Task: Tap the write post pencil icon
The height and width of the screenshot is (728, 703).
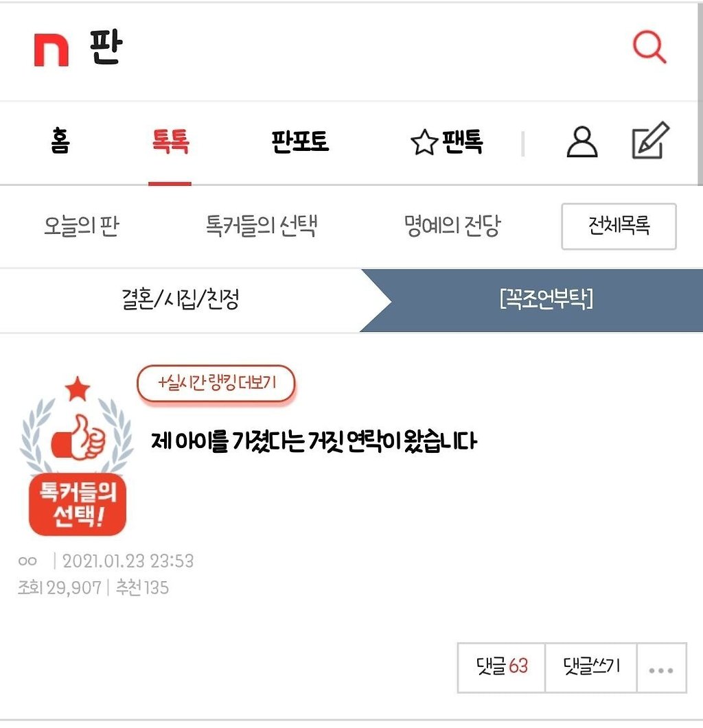Action: [x=651, y=140]
